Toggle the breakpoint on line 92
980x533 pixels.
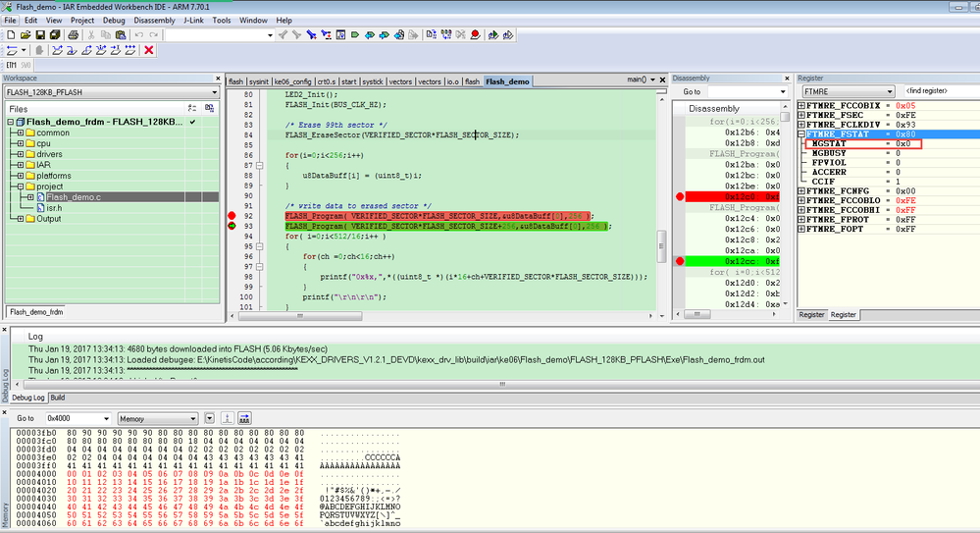tap(232, 215)
